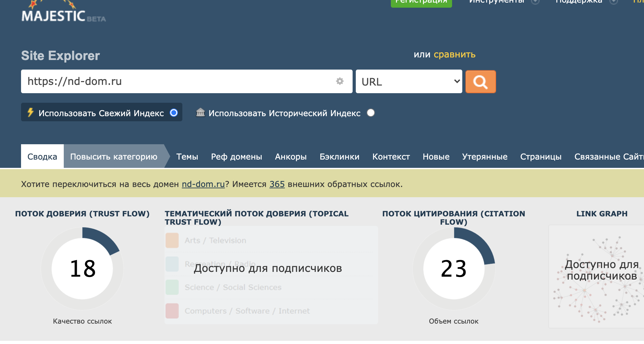Expand the Инструменты menu arrow
644x344 pixels.
[x=535, y=2]
